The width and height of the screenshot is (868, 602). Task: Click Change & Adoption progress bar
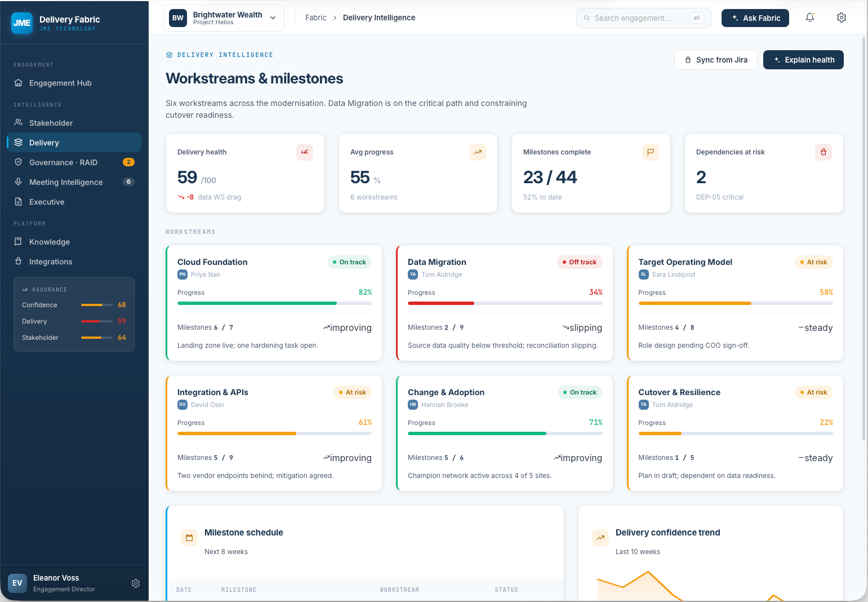point(505,433)
